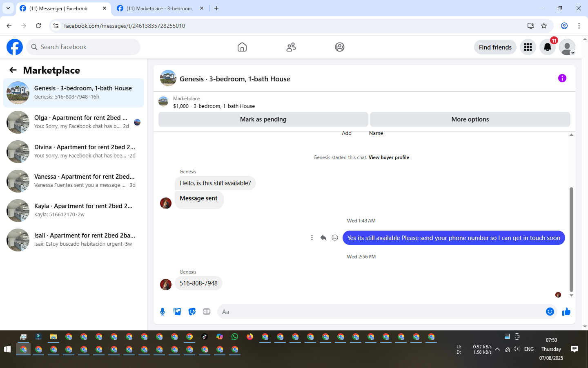Open the Windows Start menu
Viewport: 588px width, 368px height.
[7, 349]
